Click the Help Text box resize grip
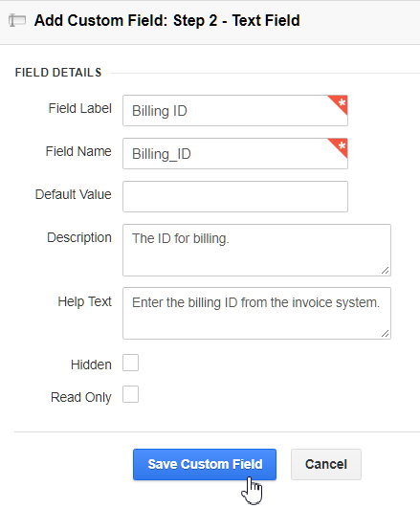Image resolution: width=420 pixels, height=508 pixels. point(385,334)
